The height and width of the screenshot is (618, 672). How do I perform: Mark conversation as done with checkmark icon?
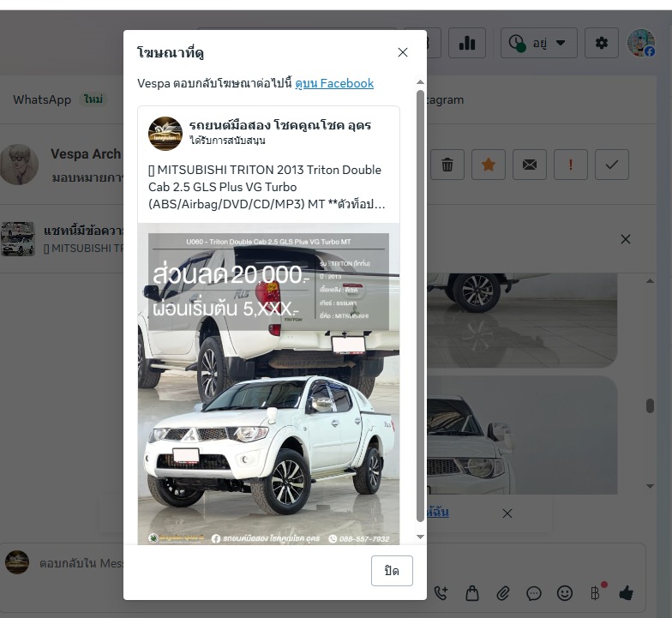[612, 165]
